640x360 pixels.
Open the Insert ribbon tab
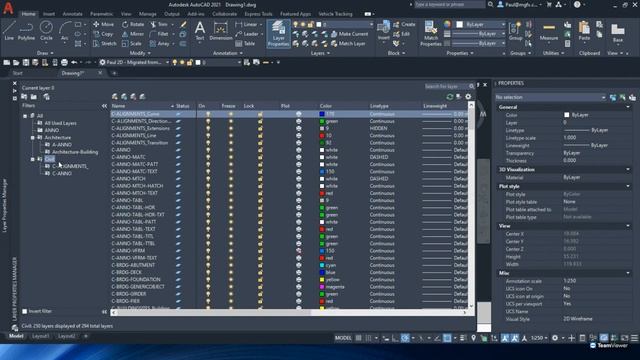(49, 14)
